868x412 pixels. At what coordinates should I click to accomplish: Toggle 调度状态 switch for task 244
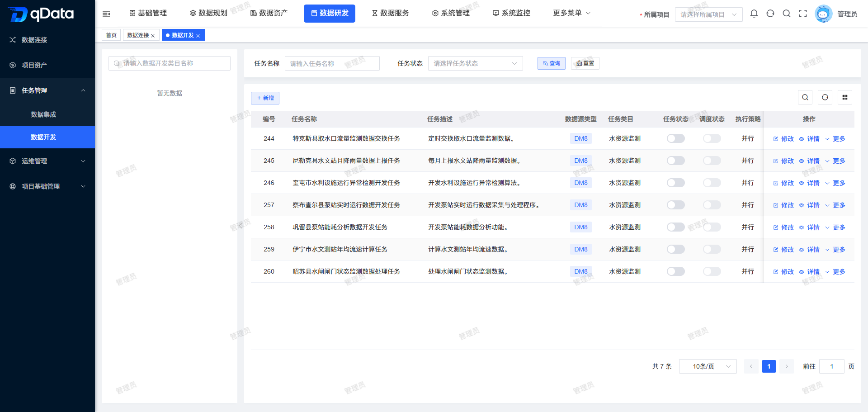712,138
